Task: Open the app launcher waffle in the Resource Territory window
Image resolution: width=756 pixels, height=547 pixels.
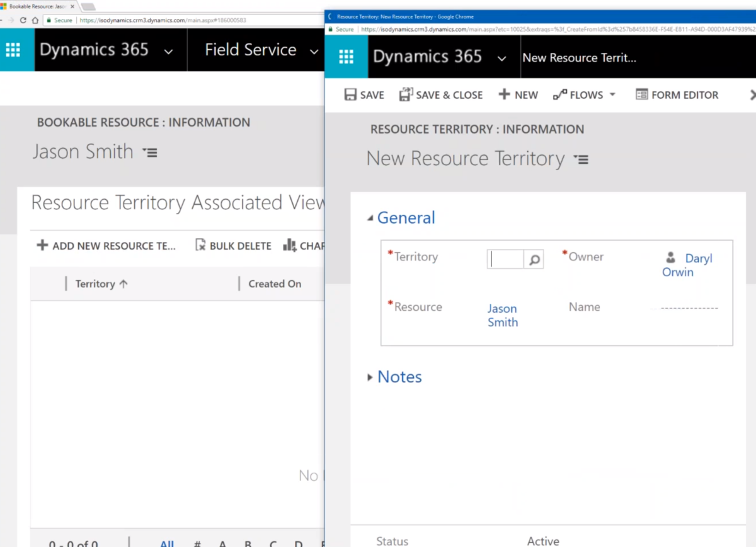Action: coord(346,57)
